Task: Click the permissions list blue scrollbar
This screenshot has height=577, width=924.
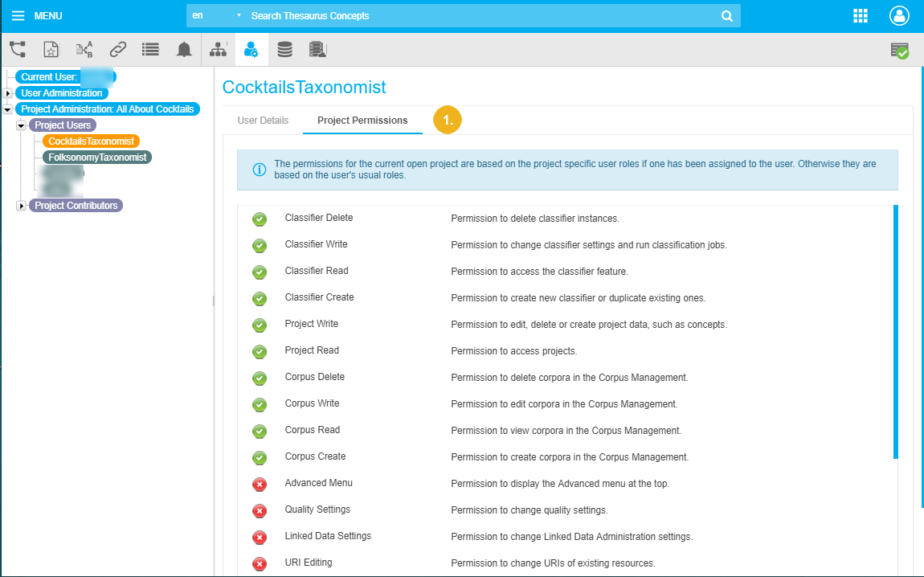Action: [x=896, y=331]
